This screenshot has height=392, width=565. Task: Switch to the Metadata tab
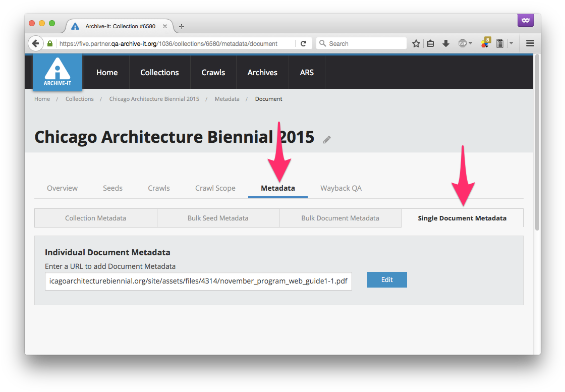point(277,188)
